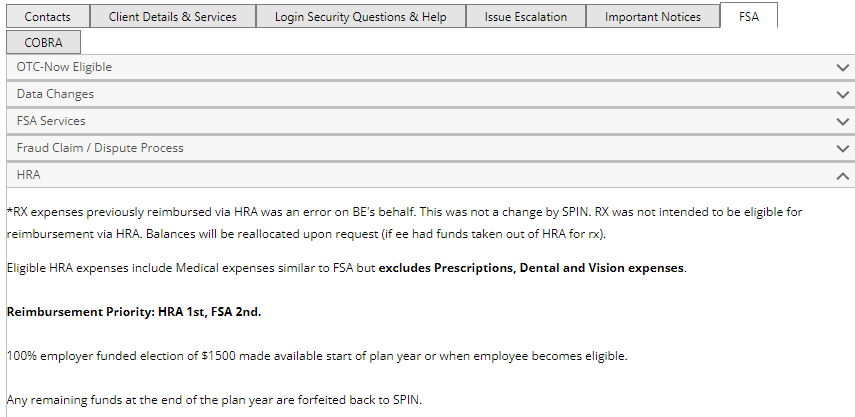855x417 pixels.
Task: View the Important Notices tab
Action: point(653,16)
